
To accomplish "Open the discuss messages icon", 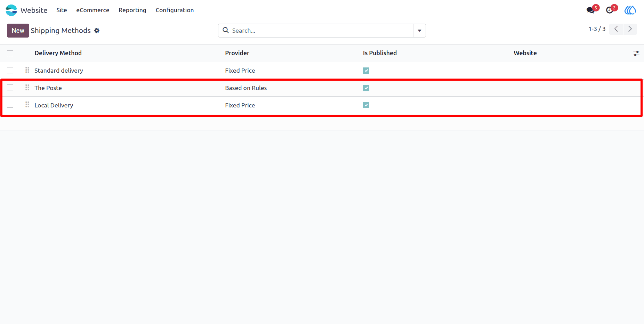I will (x=590, y=10).
